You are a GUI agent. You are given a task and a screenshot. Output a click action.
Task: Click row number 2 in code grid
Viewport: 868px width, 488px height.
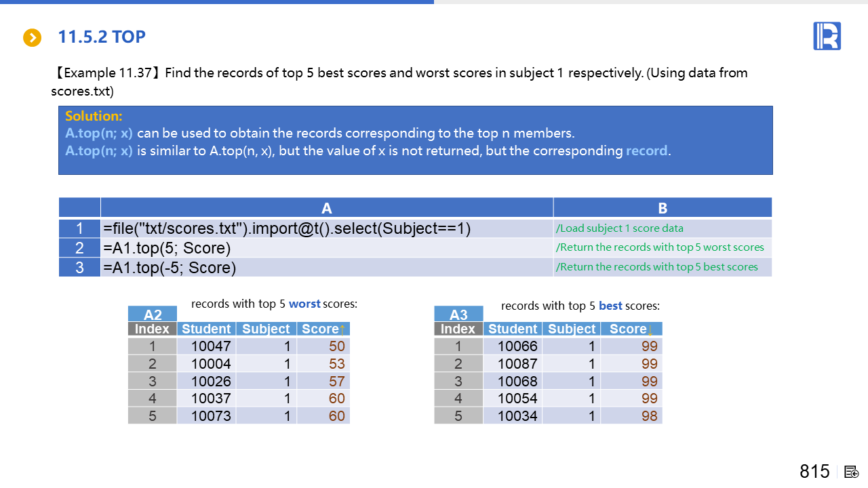[79, 248]
